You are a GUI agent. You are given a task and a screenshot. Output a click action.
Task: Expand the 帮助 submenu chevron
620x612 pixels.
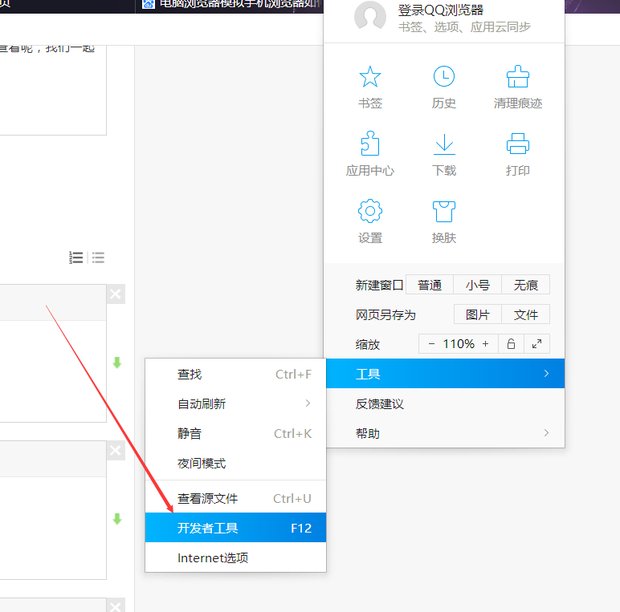546,433
